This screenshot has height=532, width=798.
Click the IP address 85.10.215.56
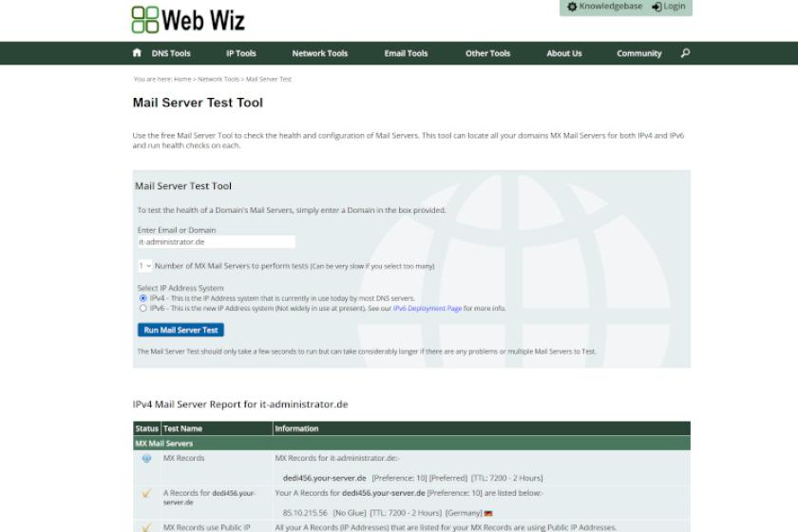point(305,513)
